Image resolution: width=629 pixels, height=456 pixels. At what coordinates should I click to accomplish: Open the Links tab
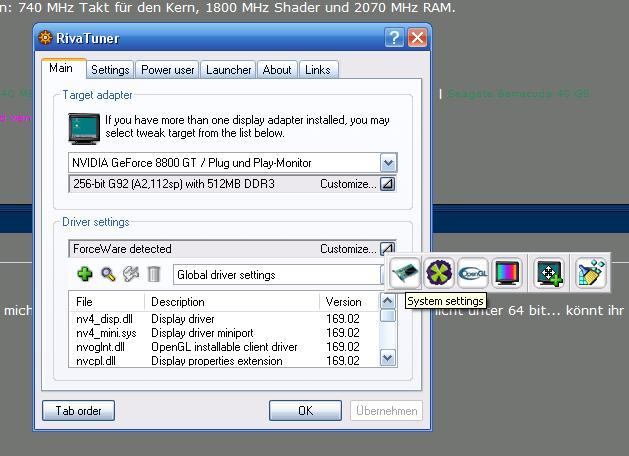(318, 70)
